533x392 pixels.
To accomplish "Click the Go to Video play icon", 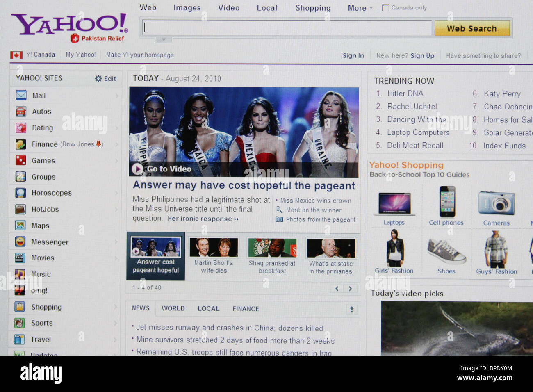I will coord(137,169).
